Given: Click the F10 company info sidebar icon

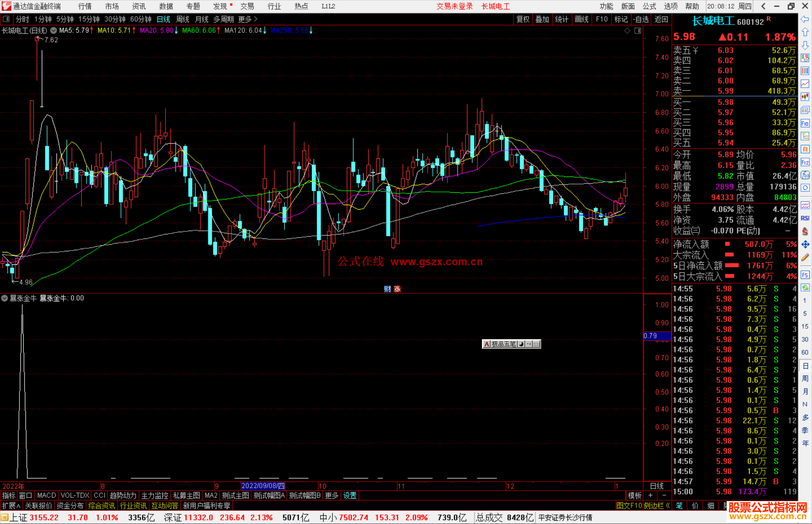Looking at the screenshot, I should point(805,123).
